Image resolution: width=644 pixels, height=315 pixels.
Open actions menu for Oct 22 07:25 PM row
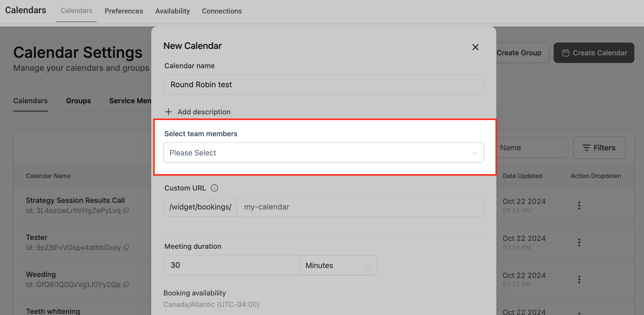click(x=579, y=279)
